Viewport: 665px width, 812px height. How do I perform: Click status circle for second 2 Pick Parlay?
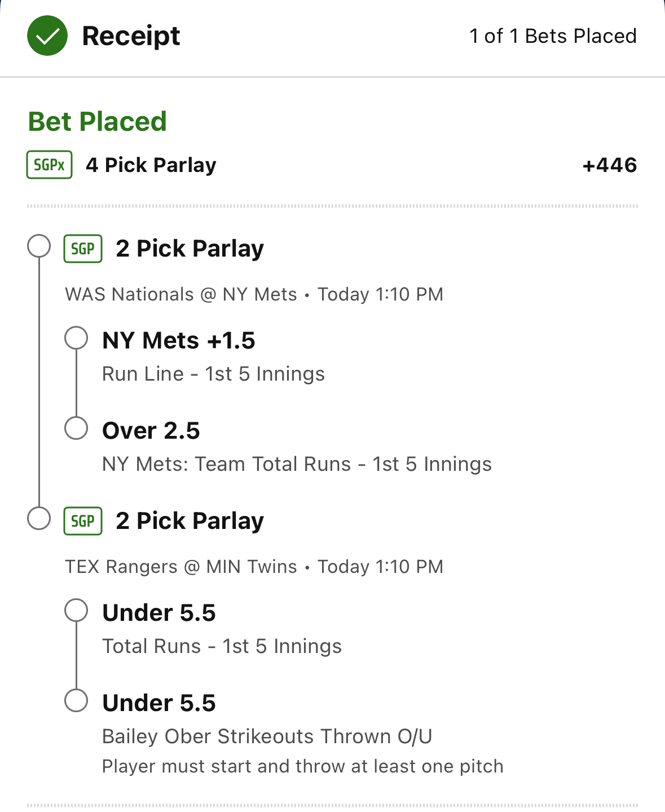pos(39,519)
